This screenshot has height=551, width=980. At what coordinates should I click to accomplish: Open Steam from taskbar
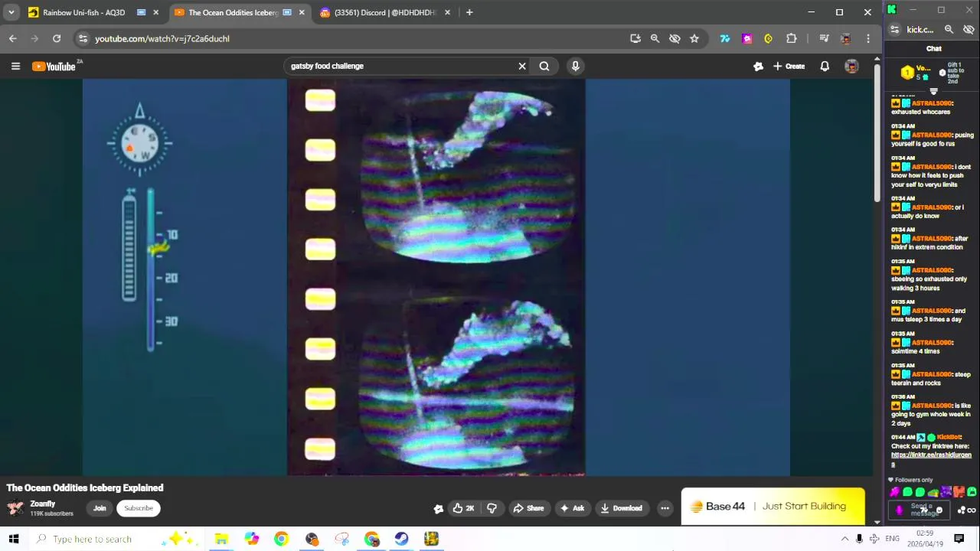tap(401, 539)
